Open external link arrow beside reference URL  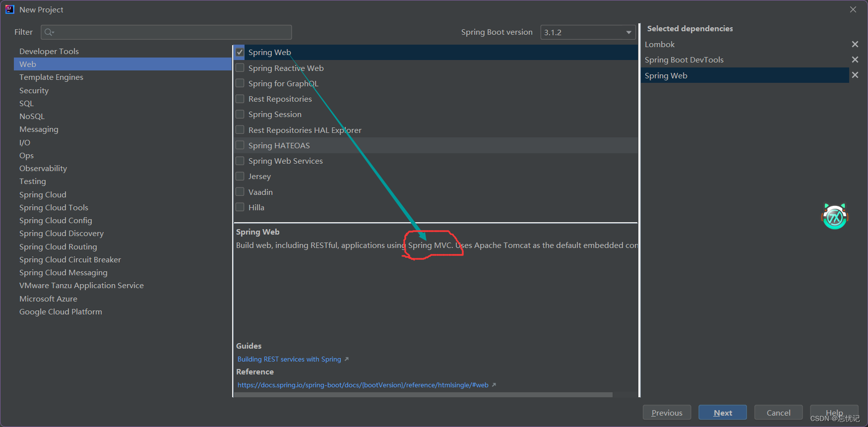(x=494, y=385)
